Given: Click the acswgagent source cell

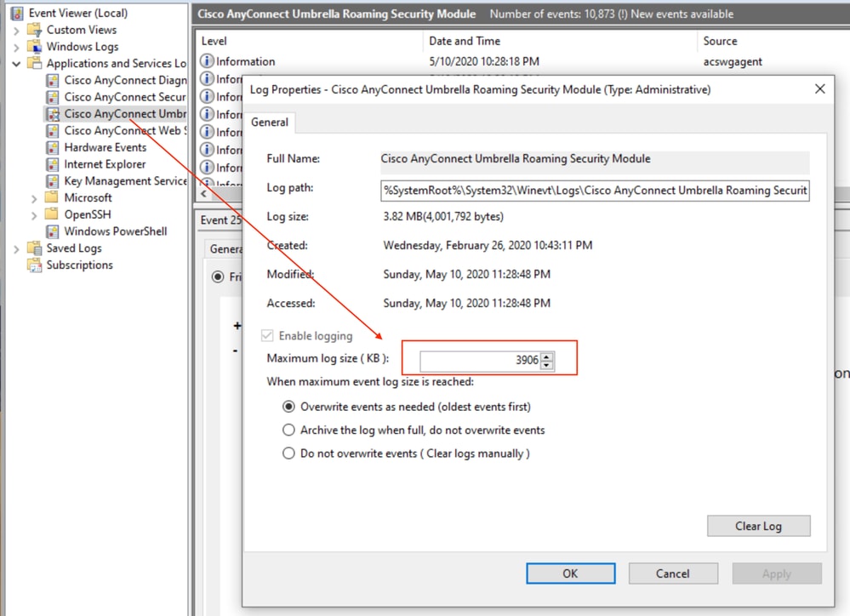Looking at the screenshot, I should tap(733, 61).
